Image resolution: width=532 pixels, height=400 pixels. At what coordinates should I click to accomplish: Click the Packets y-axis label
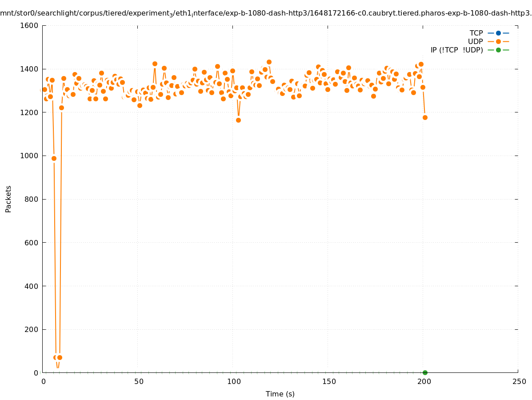8,199
